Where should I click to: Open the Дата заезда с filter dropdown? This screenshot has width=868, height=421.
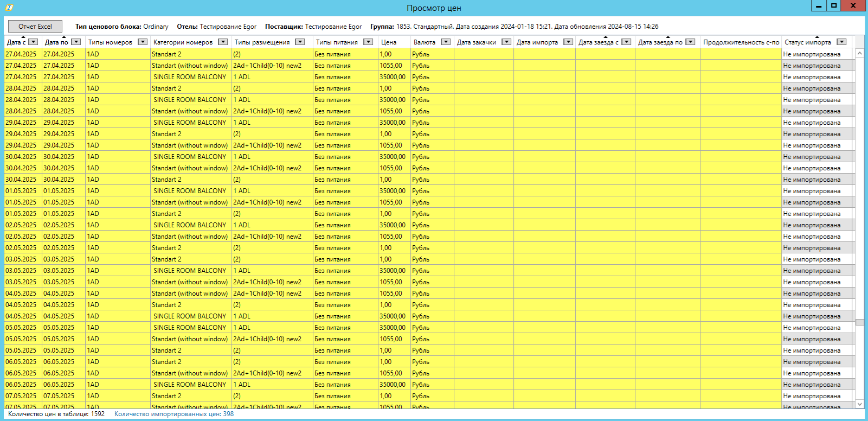tap(626, 42)
